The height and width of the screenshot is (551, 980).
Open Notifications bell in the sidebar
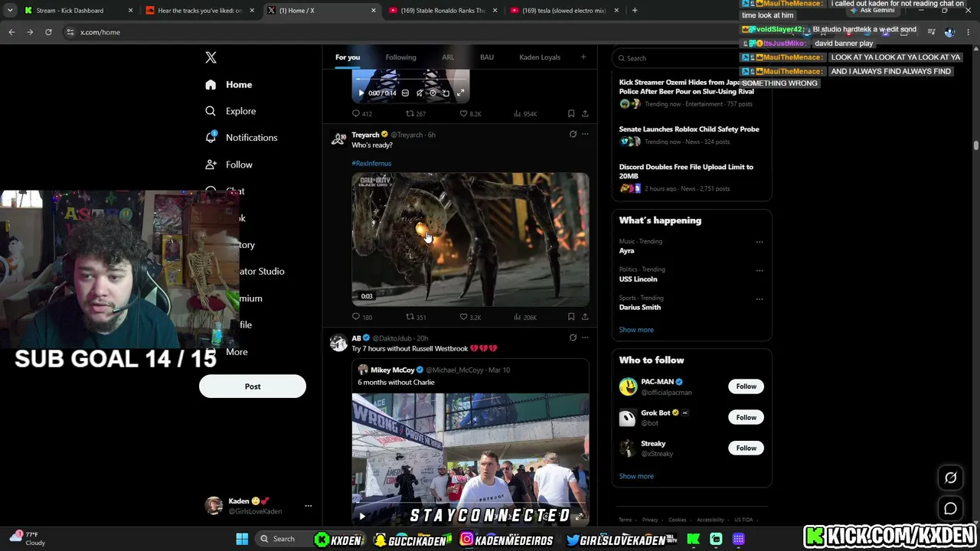coord(211,138)
